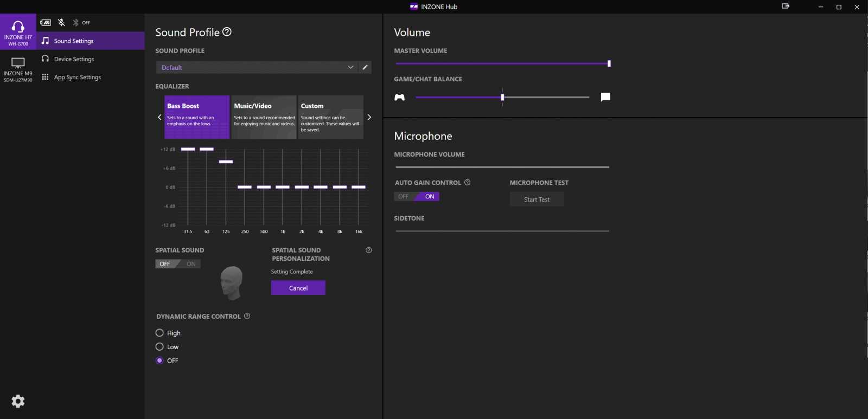Click the 16k equalizer band

(359, 187)
